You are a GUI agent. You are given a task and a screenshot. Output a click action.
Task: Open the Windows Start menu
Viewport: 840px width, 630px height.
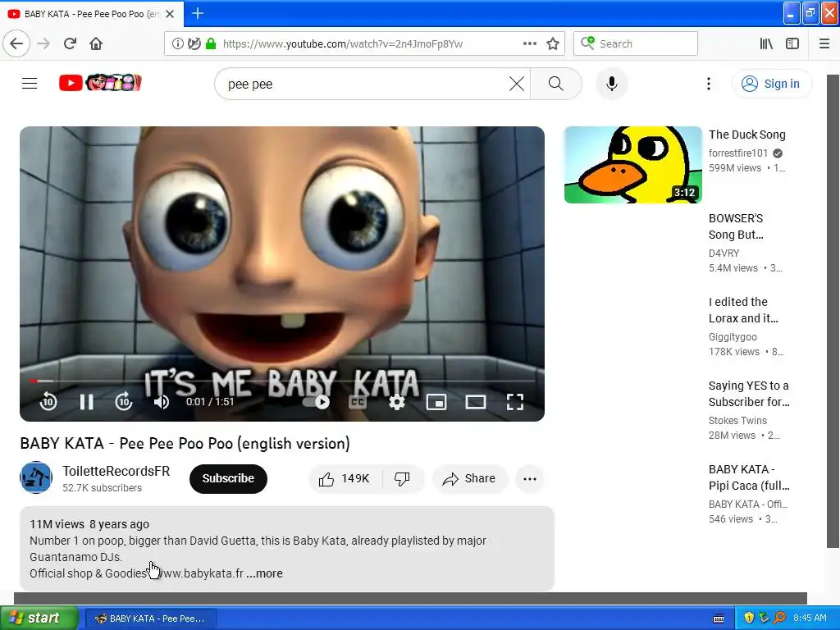39,618
